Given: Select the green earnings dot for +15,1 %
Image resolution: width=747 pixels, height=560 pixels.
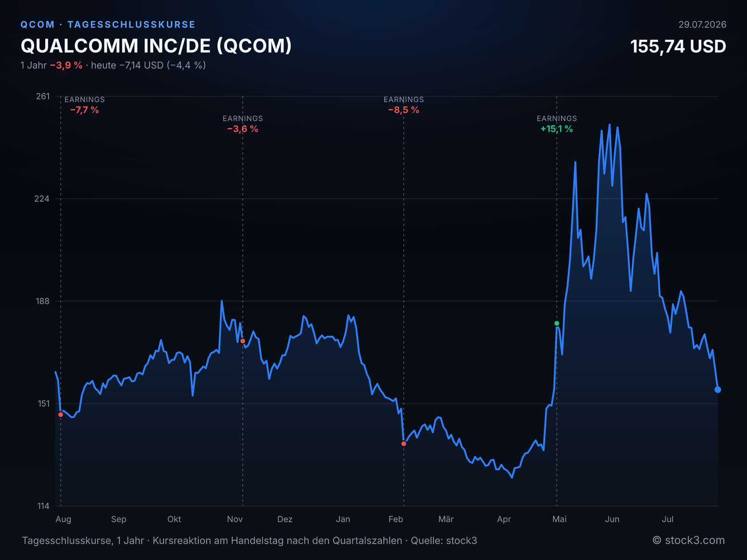Looking at the screenshot, I should tap(557, 323).
